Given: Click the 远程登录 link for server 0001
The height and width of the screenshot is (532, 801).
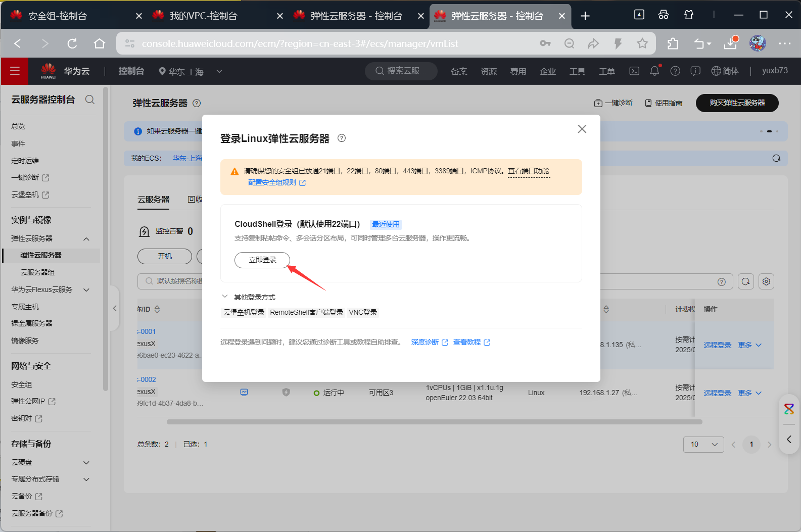Looking at the screenshot, I should point(718,345).
